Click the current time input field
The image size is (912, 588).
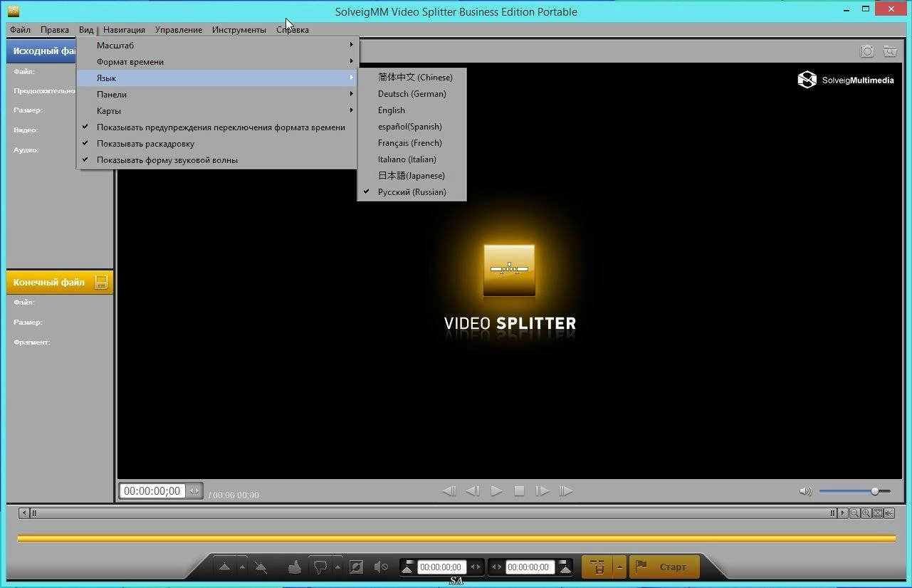point(152,491)
